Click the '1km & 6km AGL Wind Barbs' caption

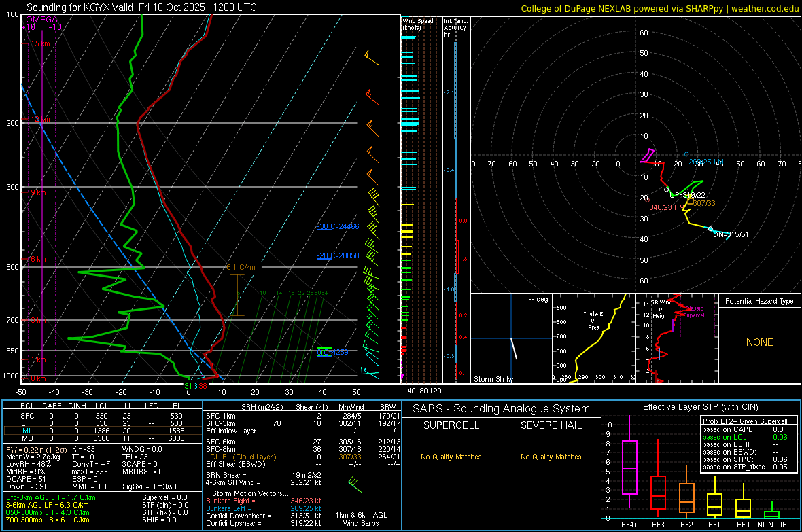pos(361,519)
